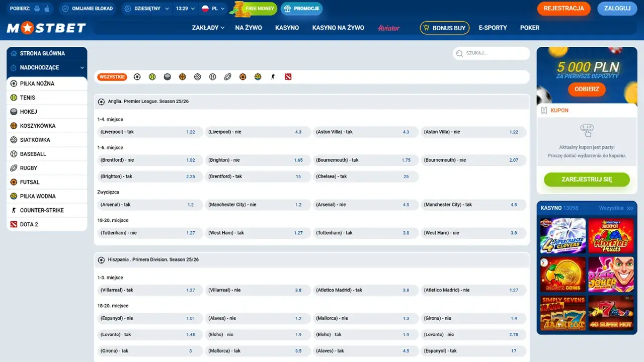Select Koszykówka in the sidebar

point(47,126)
